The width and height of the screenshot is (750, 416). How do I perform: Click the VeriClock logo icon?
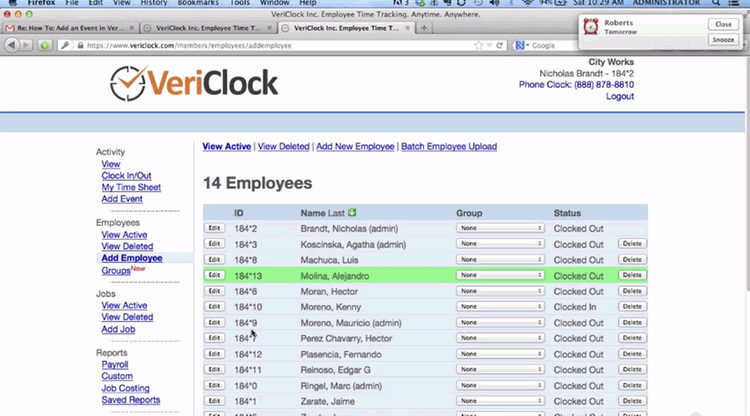click(x=130, y=83)
